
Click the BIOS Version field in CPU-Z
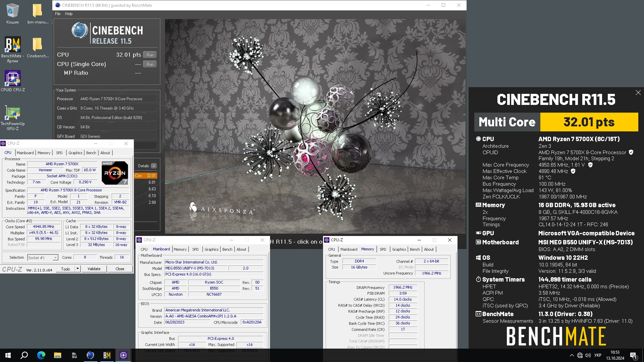tap(214, 316)
